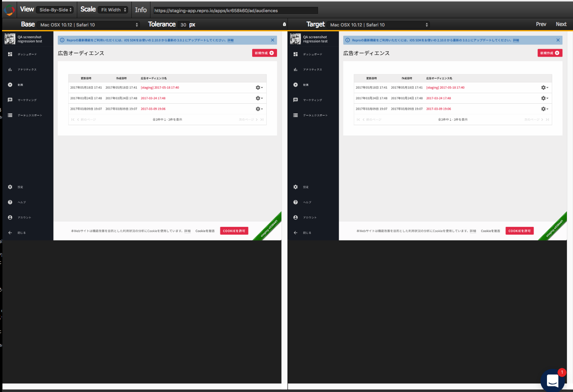The image size is (573, 392).
Task: Open 2017-03-24 17:48 link in Base pane
Action: pos(153,98)
